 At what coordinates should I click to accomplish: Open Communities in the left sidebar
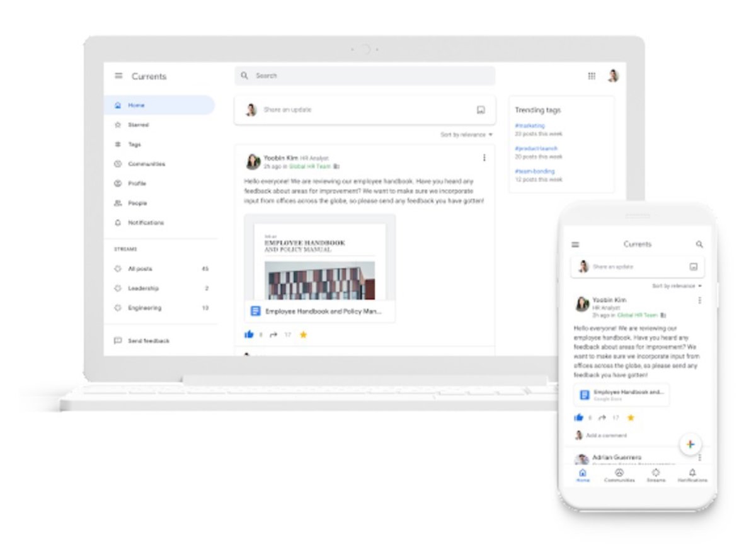146,164
